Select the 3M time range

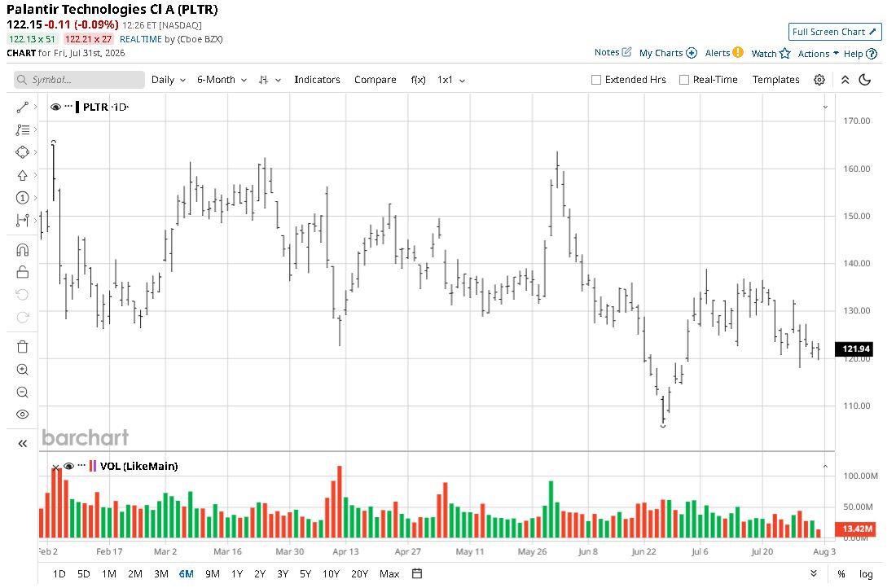161,573
